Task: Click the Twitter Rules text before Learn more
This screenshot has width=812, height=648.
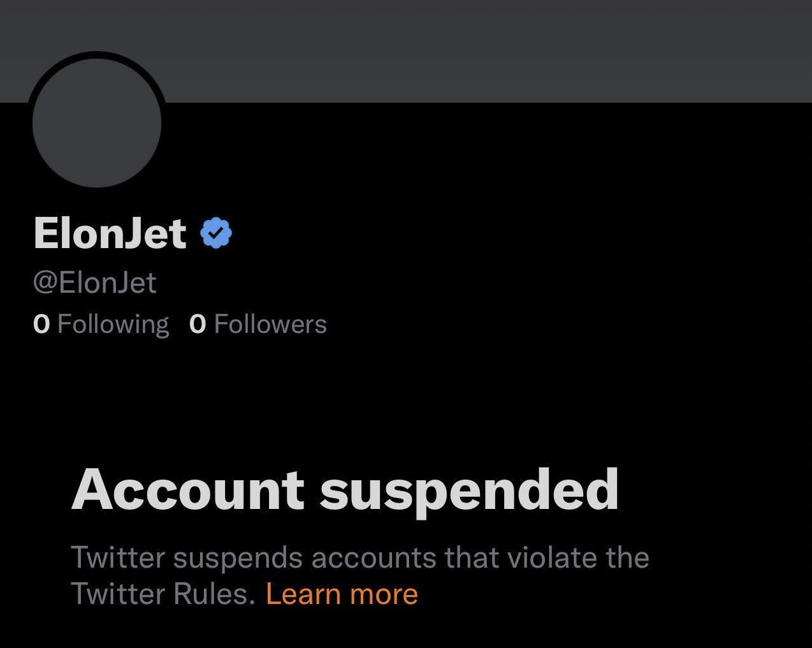Action: pyautogui.click(x=163, y=594)
